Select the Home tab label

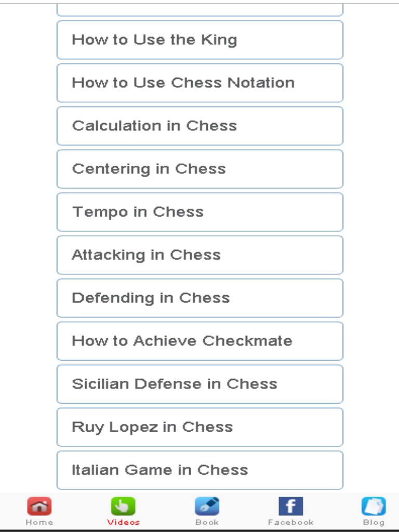[39, 522]
